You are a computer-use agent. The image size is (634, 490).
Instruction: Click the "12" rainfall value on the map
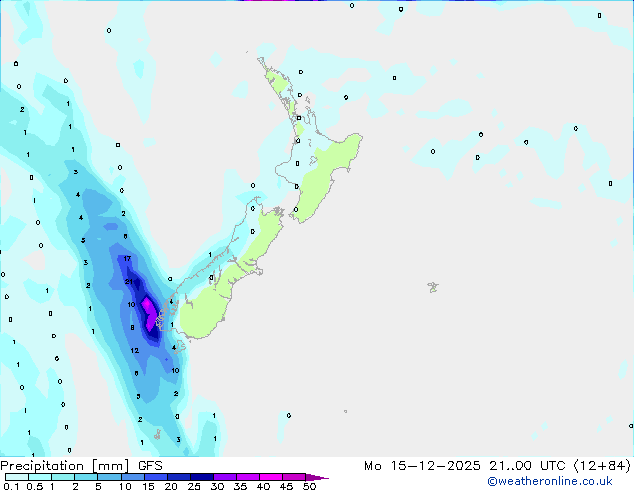tap(134, 351)
